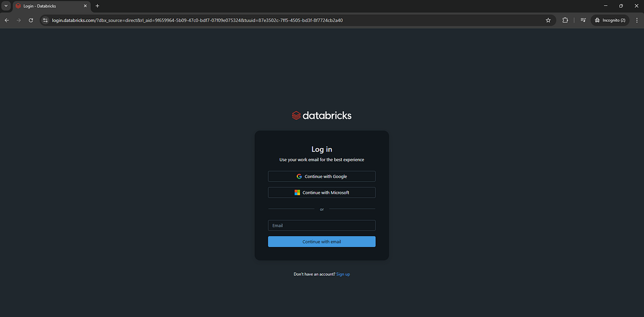This screenshot has width=644, height=317.
Task: Open the Chrome three-dot menu
Action: click(x=636, y=20)
